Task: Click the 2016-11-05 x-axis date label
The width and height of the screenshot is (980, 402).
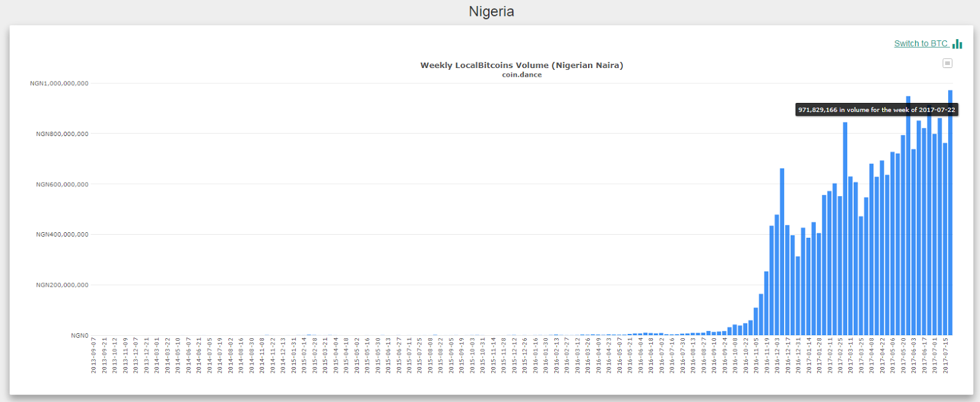Action: click(756, 355)
